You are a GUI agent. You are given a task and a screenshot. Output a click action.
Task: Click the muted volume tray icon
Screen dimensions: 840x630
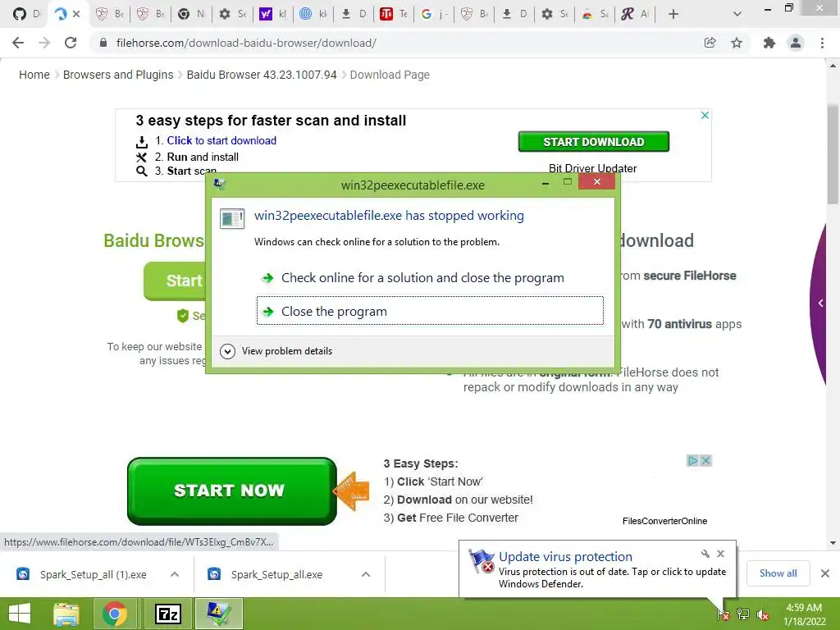763,614
